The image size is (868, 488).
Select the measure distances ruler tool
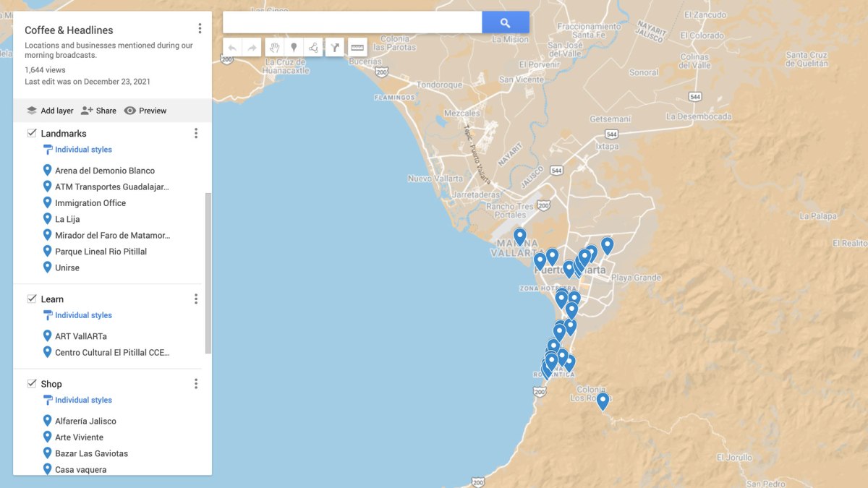point(357,48)
